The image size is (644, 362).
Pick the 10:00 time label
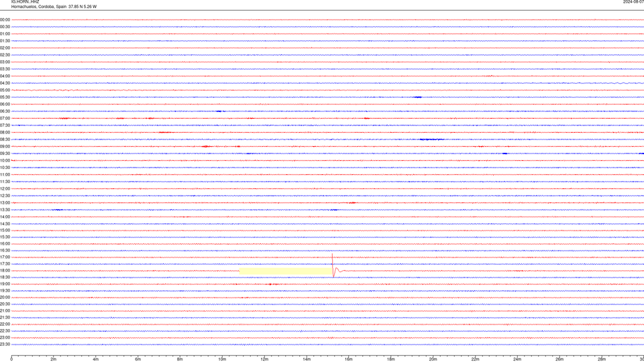5,160
